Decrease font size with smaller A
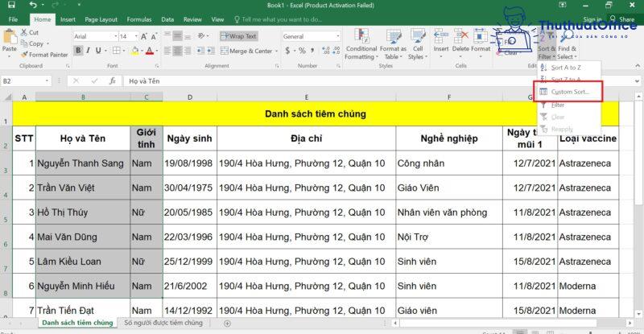The image size is (644, 334). [154, 36]
